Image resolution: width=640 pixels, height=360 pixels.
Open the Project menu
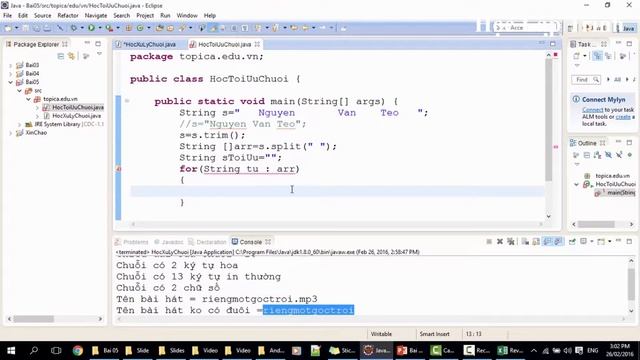pyautogui.click(x=145, y=16)
